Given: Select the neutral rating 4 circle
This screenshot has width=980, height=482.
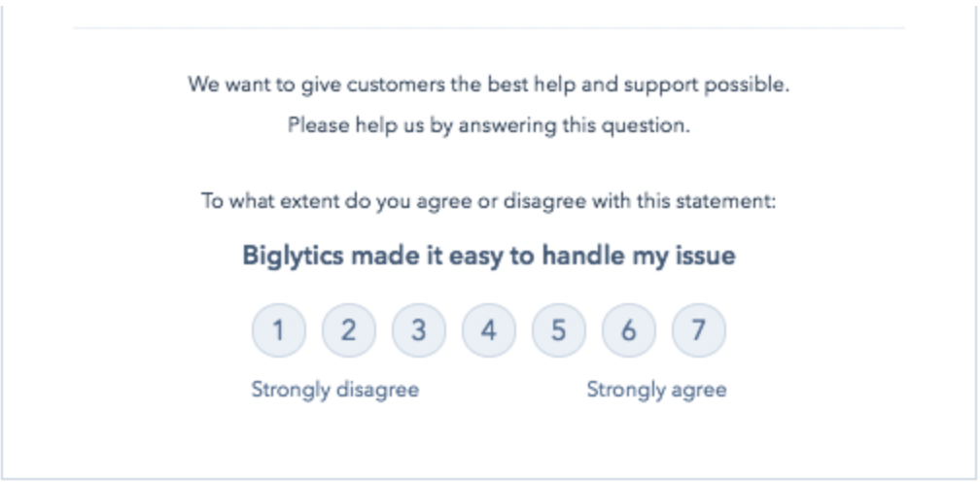Looking at the screenshot, I should (x=489, y=330).
